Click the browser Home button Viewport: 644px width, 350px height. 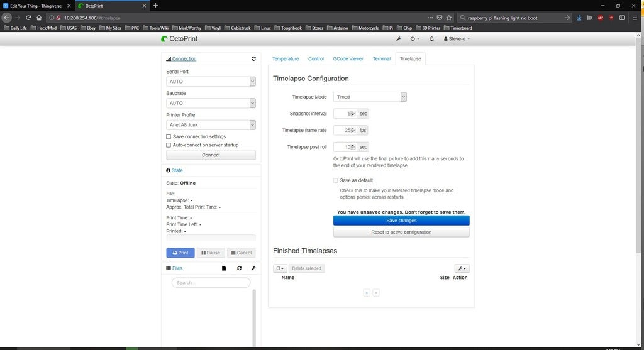pos(39,18)
